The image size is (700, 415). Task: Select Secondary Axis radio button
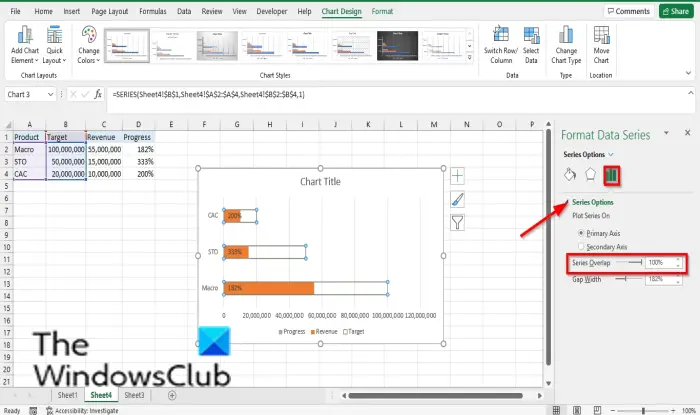[x=581, y=246]
